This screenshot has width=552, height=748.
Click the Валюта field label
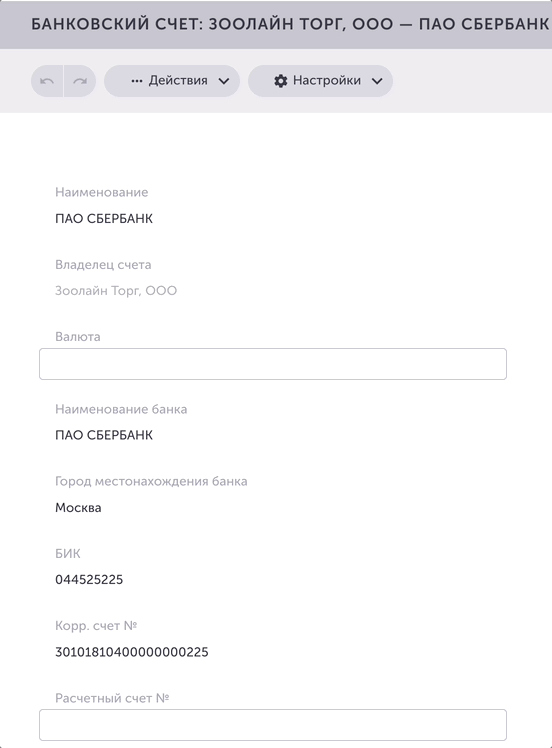coord(78,337)
